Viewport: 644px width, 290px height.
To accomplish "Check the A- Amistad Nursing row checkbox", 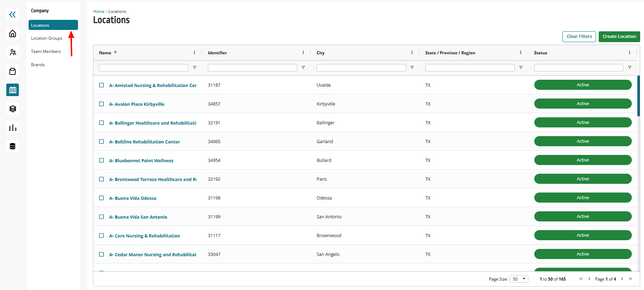I will [101, 85].
